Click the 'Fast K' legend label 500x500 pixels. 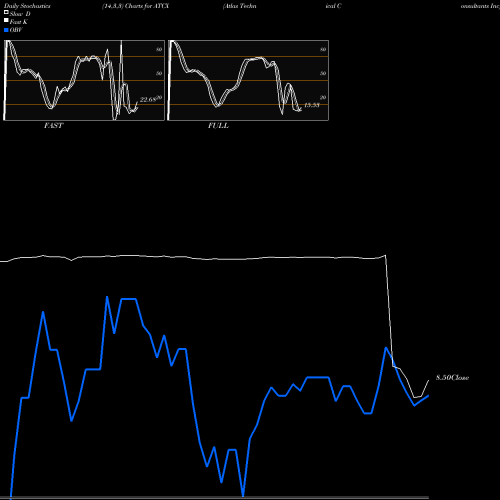(19, 22)
